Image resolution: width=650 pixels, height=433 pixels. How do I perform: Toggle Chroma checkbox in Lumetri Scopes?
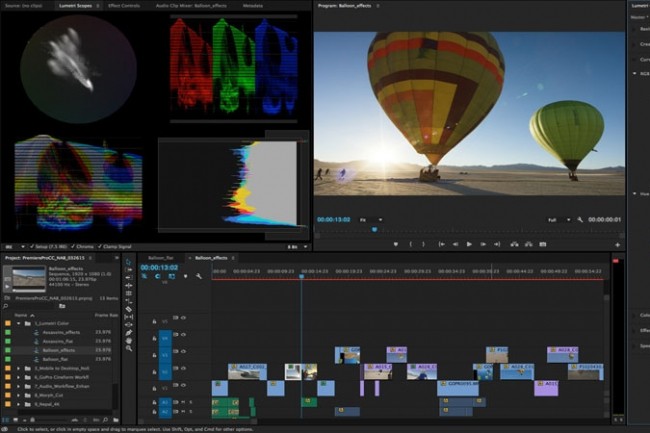(x=73, y=247)
